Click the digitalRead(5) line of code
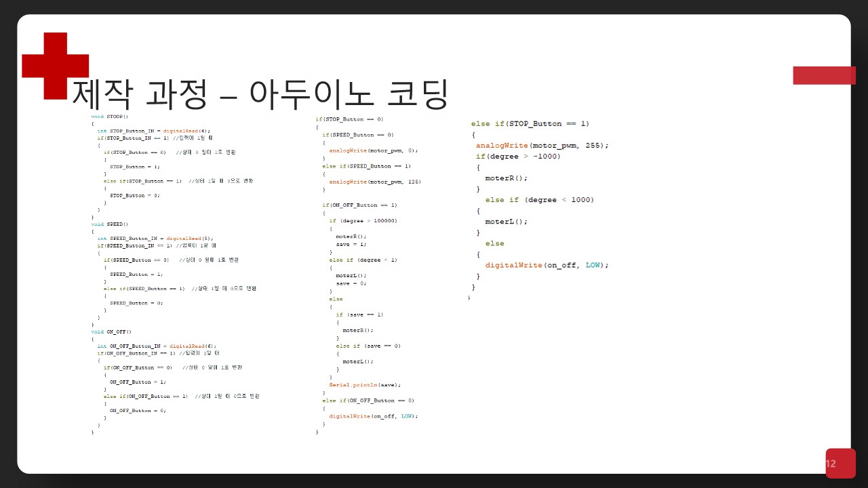The width and height of the screenshot is (868, 488). coord(155,238)
